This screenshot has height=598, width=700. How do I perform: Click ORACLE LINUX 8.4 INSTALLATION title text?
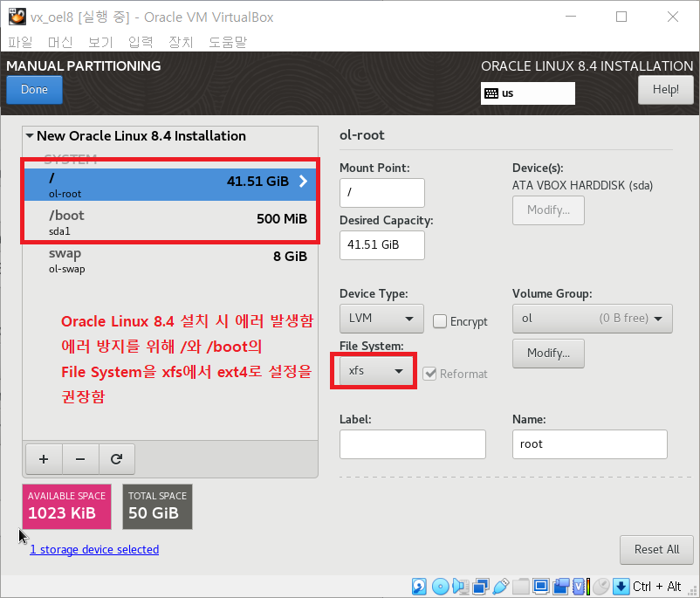coord(587,66)
